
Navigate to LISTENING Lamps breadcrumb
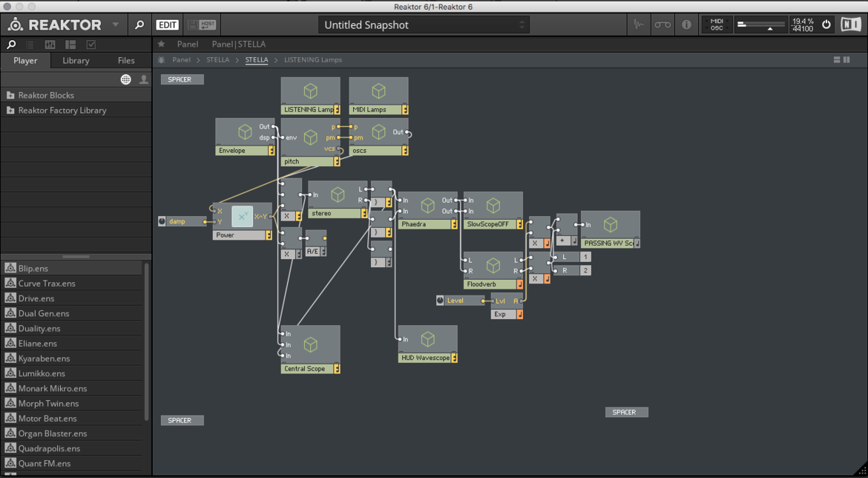(x=313, y=60)
